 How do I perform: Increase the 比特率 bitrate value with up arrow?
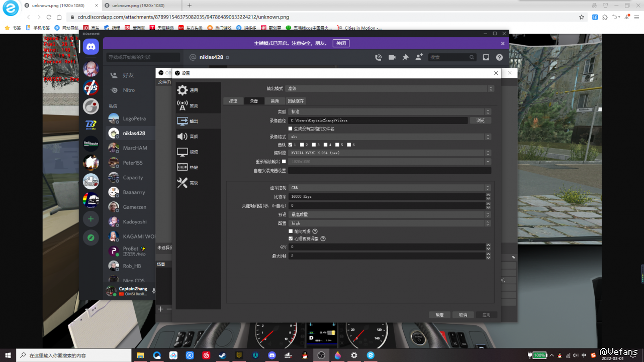[x=488, y=195]
